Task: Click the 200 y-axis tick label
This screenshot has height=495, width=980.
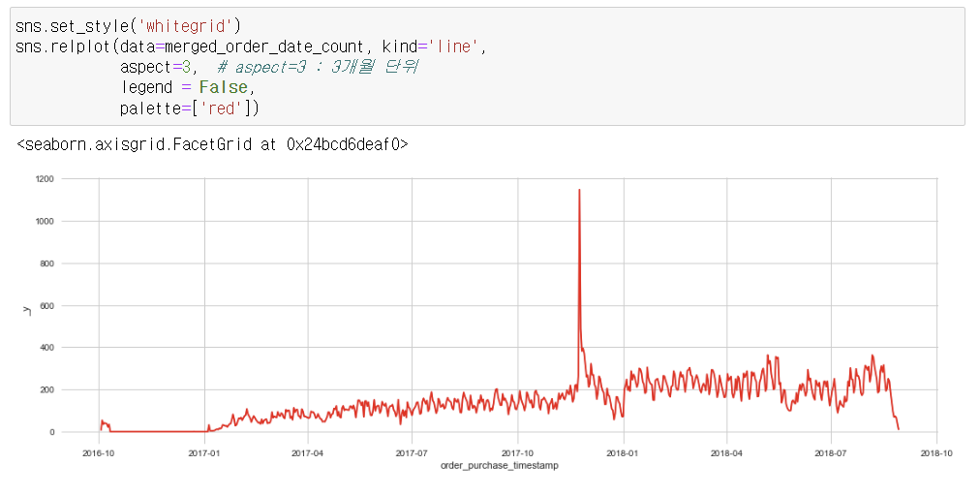Action: point(46,390)
